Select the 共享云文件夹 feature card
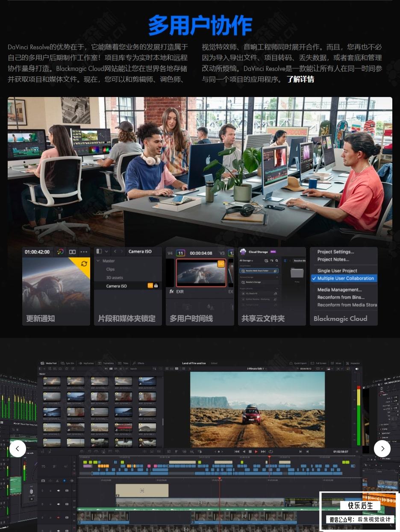The image size is (400, 532). (x=272, y=286)
